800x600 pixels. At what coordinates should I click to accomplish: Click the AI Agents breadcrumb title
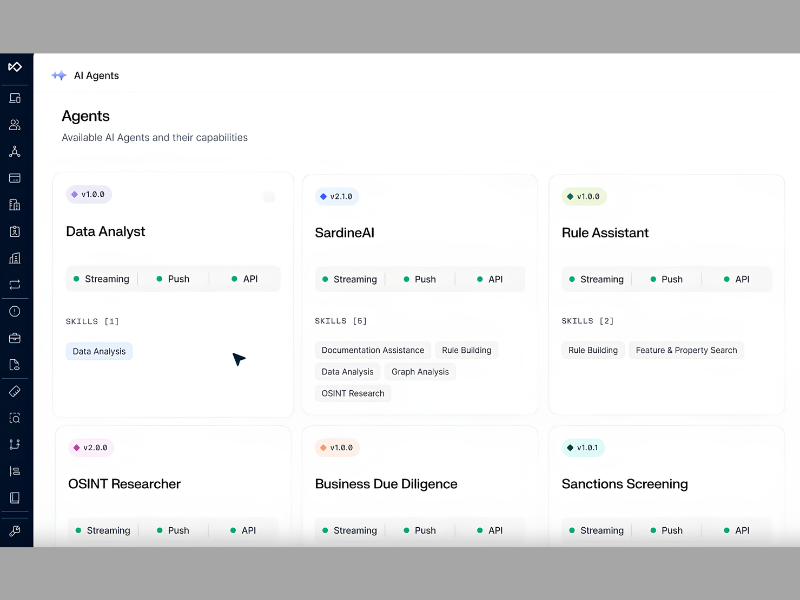96,76
